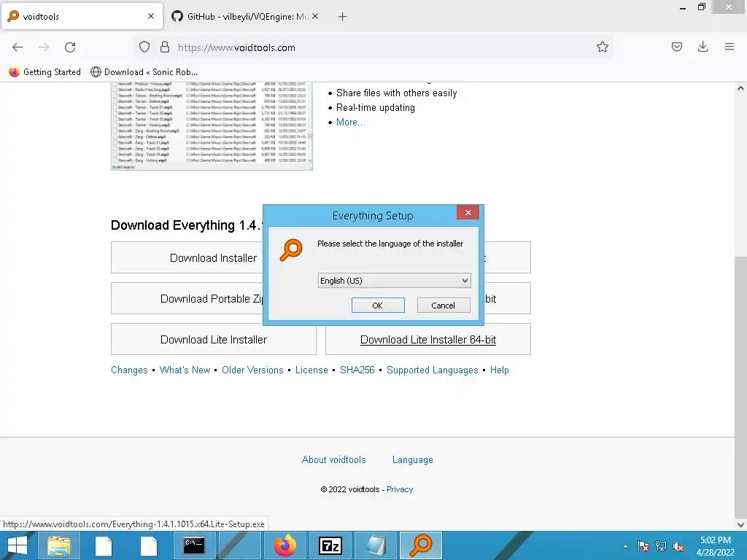The height and width of the screenshot is (560, 747).
Task: Click the muted volume tray icon
Action: pos(678,546)
